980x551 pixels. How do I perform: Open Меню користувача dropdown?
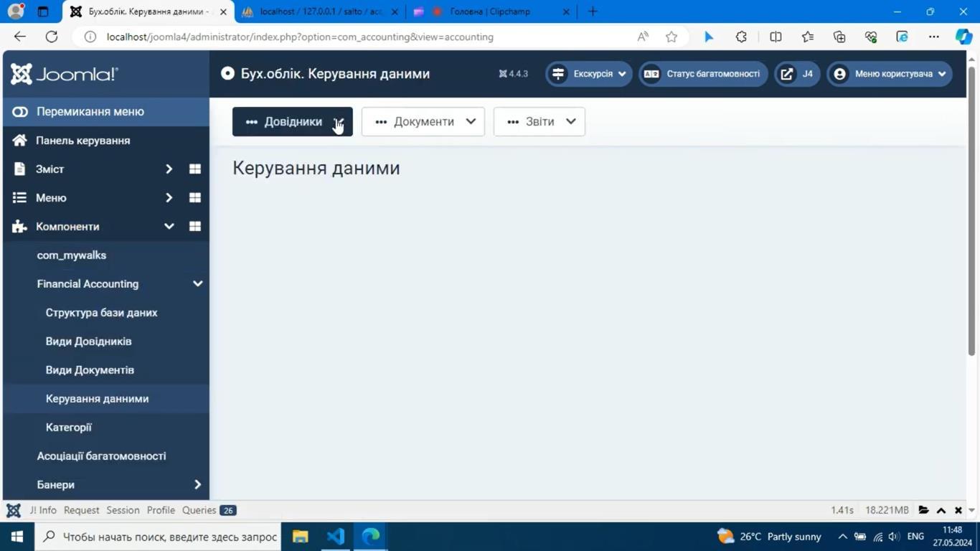[x=890, y=74]
